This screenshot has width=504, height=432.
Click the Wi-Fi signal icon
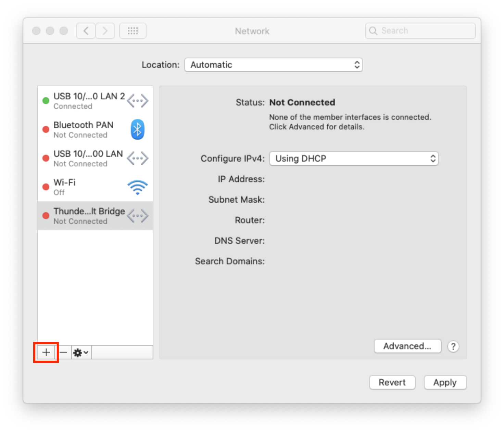point(137,187)
